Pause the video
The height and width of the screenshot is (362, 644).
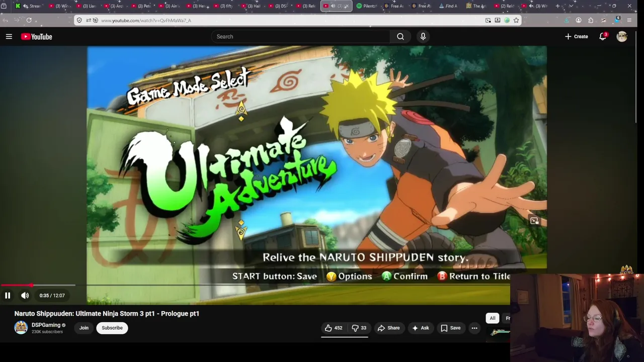[8, 296]
